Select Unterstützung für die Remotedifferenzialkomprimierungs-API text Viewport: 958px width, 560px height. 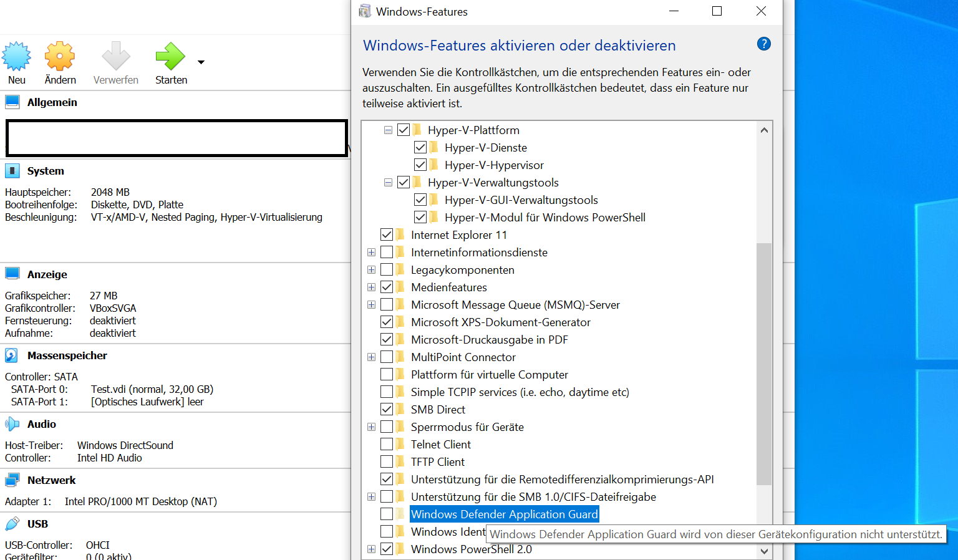[x=563, y=479]
